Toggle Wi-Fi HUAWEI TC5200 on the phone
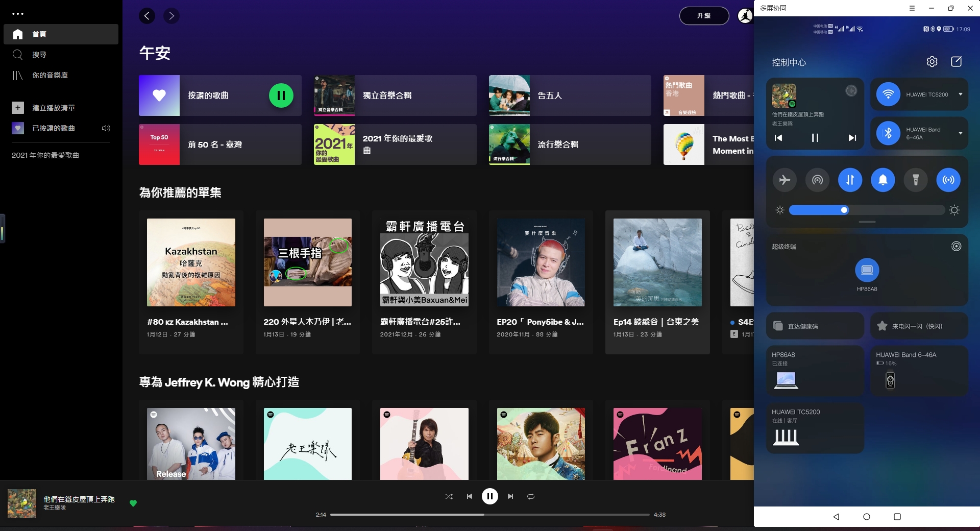Screen dimensions: 980x531 [888, 94]
